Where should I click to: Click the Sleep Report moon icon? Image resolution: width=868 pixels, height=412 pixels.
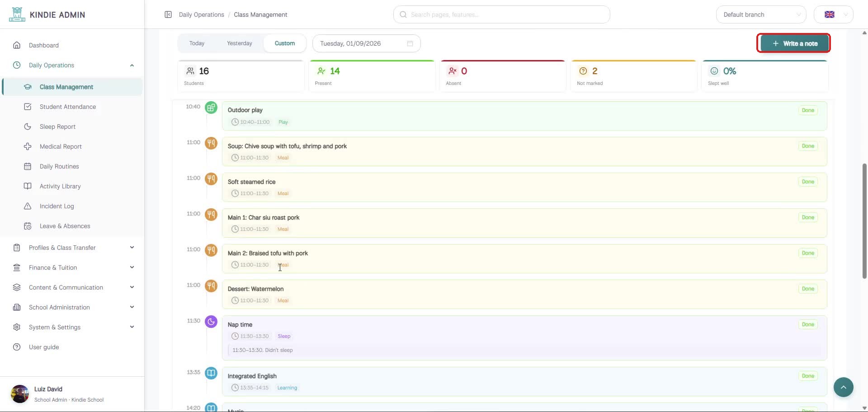[28, 126]
